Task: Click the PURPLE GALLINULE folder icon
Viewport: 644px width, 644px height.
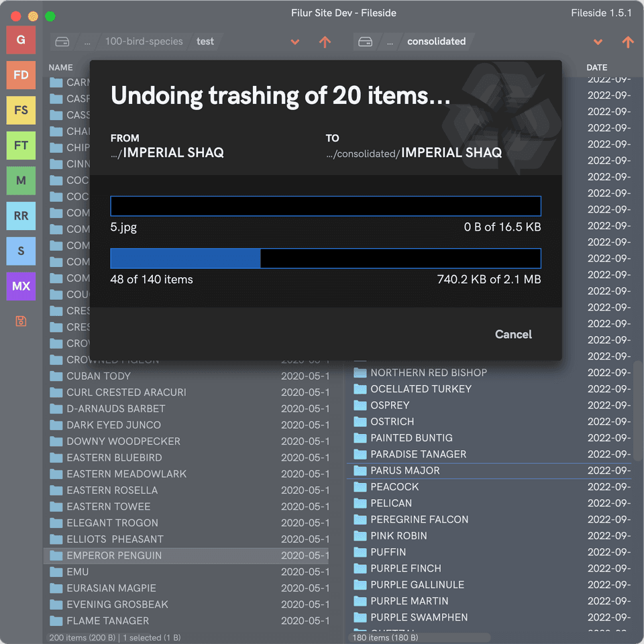Action: tap(360, 584)
